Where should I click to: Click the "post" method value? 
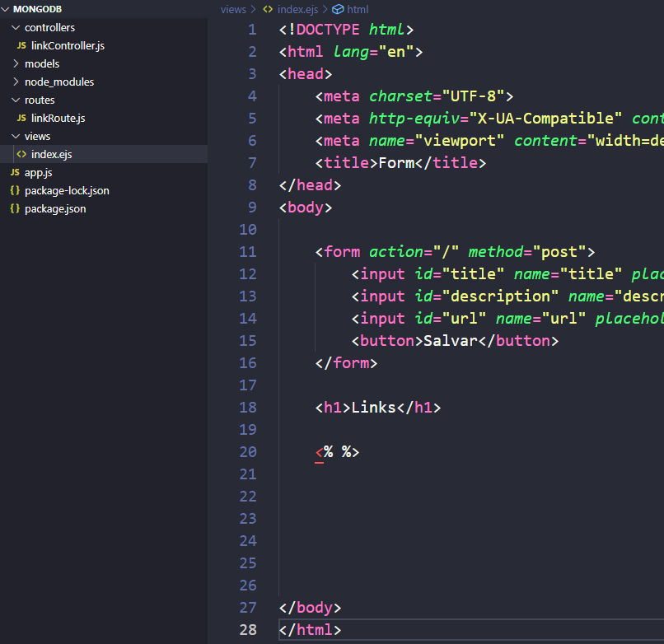[559, 252]
